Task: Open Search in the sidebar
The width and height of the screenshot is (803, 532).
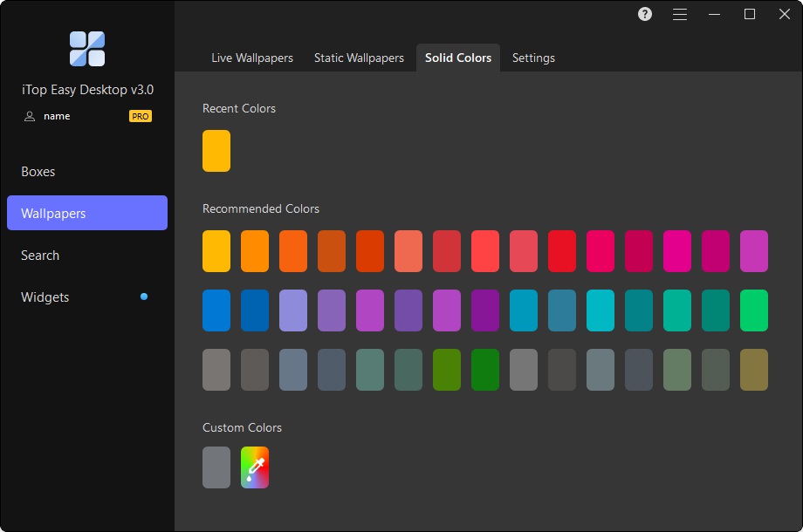Action: pos(40,256)
